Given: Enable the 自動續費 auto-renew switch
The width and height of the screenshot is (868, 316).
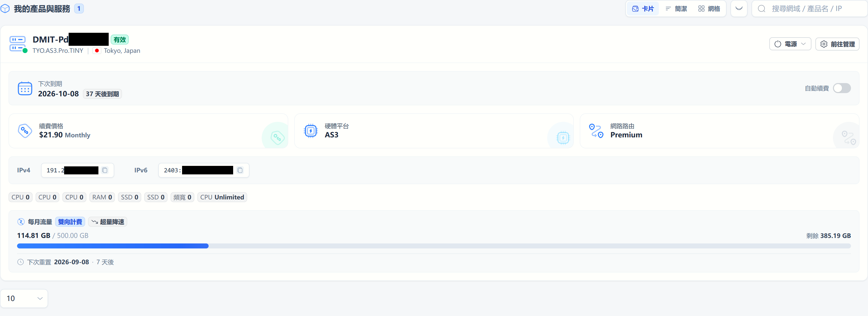Looking at the screenshot, I should pos(842,88).
